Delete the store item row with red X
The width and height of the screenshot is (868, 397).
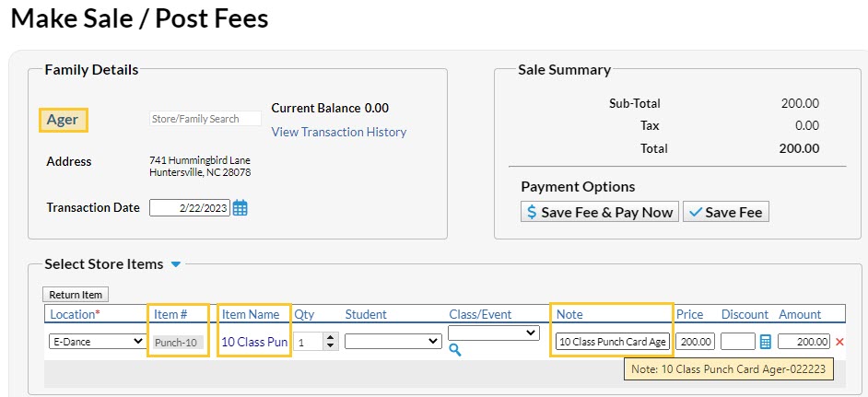[839, 342]
